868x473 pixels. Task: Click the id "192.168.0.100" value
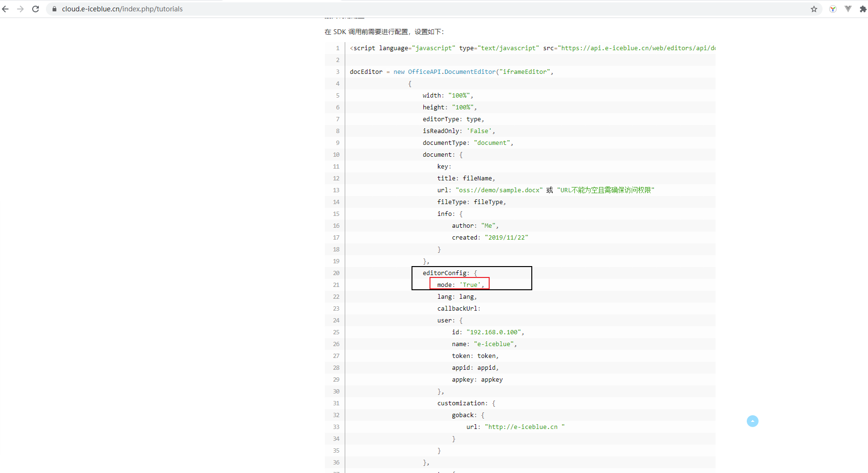[494, 332]
